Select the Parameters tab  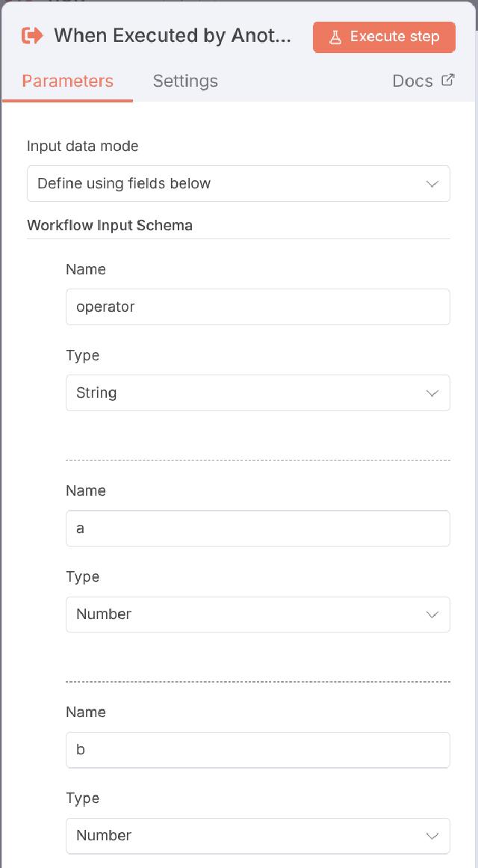click(x=67, y=81)
